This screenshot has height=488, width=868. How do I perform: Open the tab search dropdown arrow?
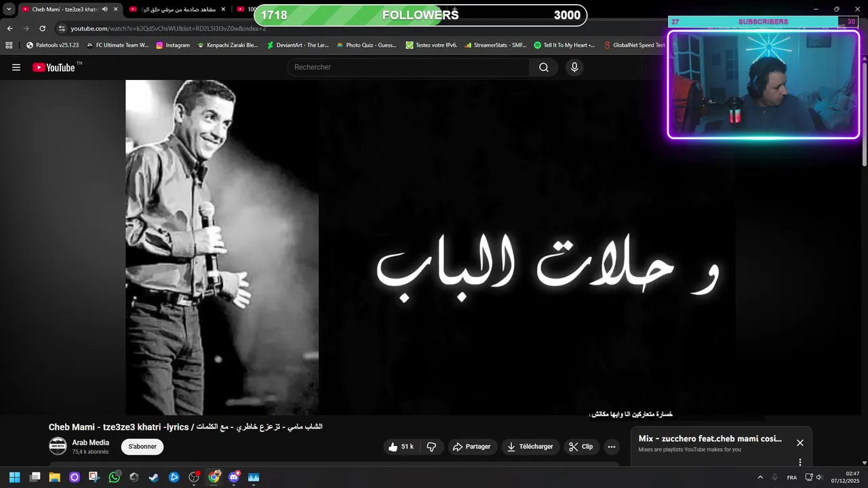9,9
